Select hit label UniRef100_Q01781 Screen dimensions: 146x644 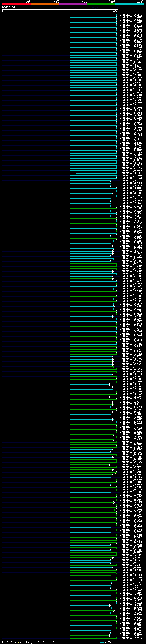(131, 25)
